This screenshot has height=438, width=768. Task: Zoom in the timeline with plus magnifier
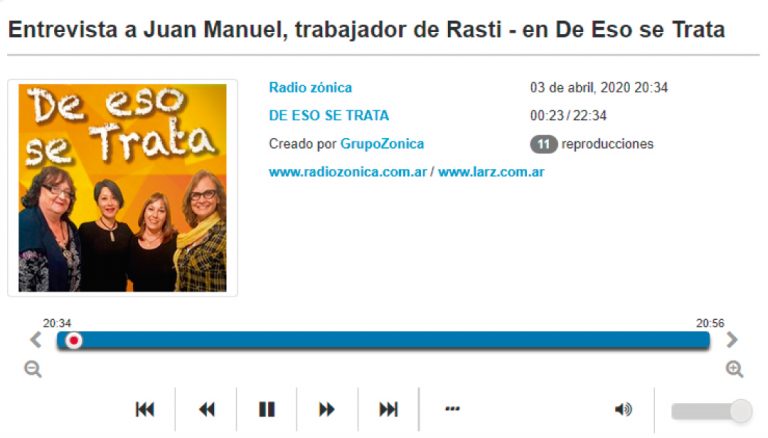[x=734, y=369]
